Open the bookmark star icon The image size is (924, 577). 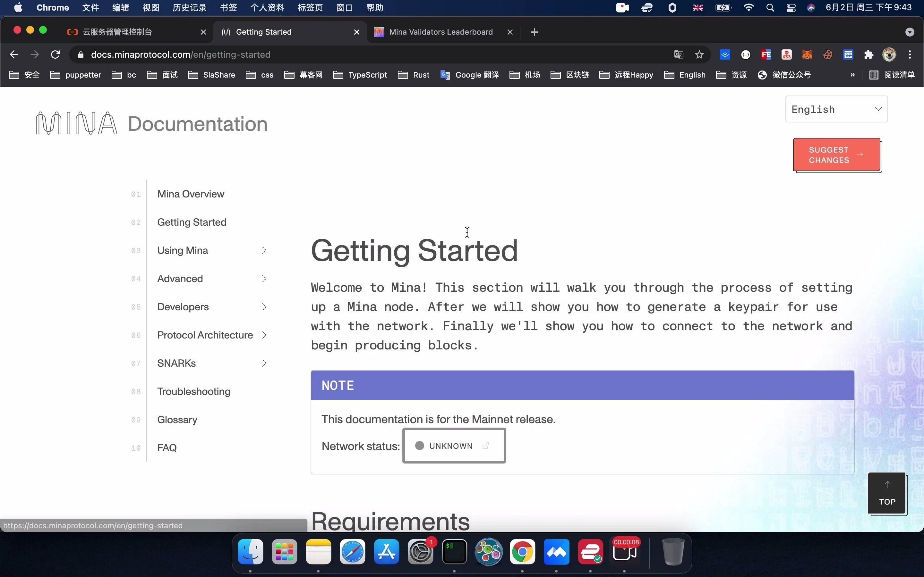699,54
